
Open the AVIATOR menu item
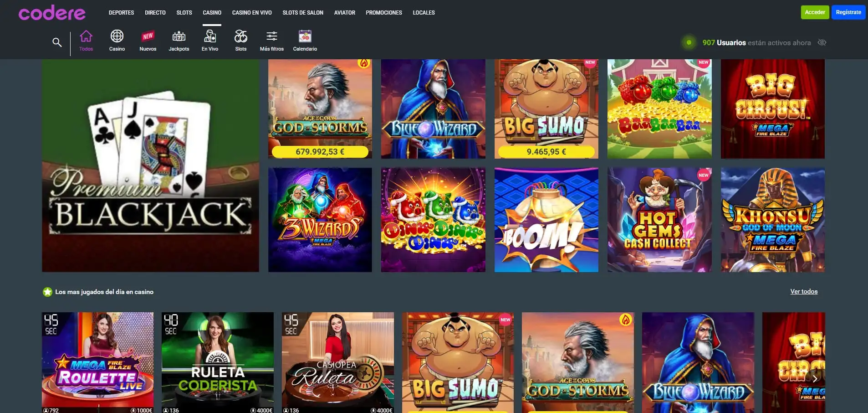click(x=344, y=13)
